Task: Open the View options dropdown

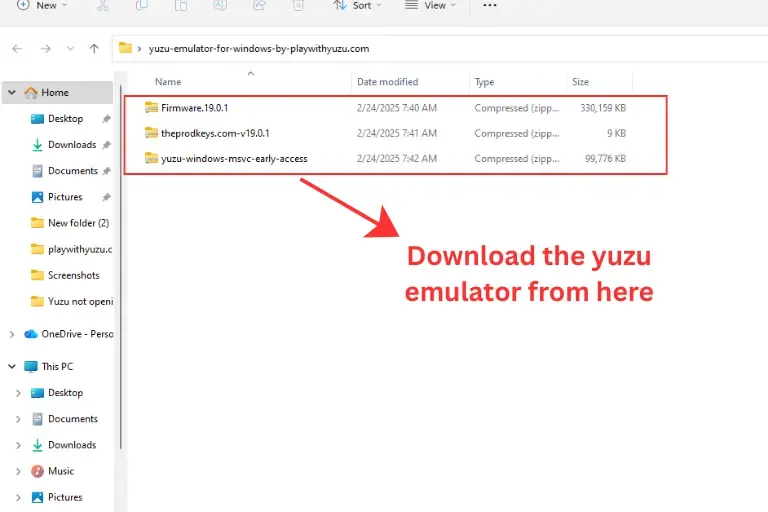Action: [430, 5]
